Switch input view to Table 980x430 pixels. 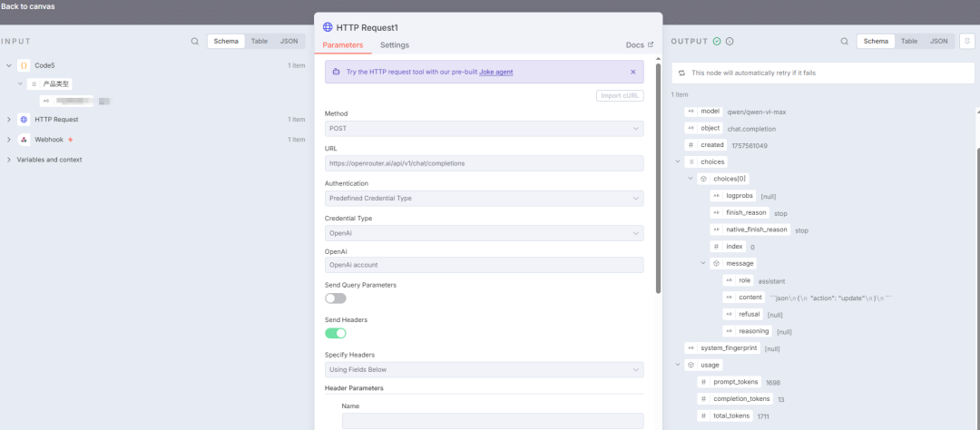tap(260, 41)
